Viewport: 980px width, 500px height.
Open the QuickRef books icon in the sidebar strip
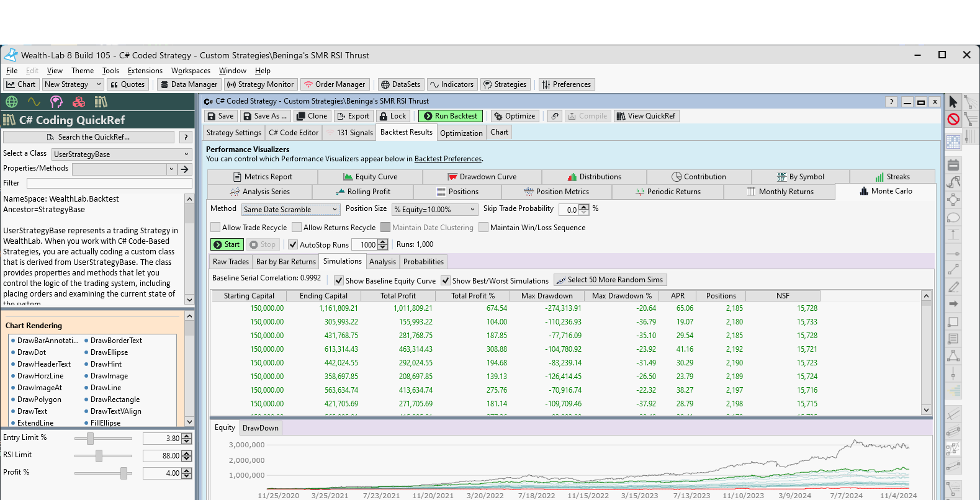tap(101, 102)
